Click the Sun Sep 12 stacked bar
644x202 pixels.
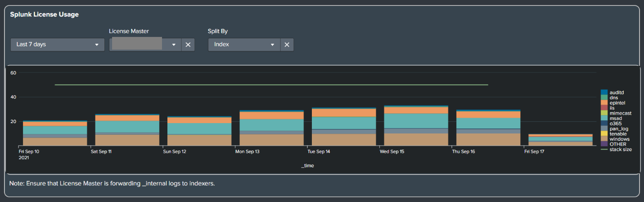[199, 131]
